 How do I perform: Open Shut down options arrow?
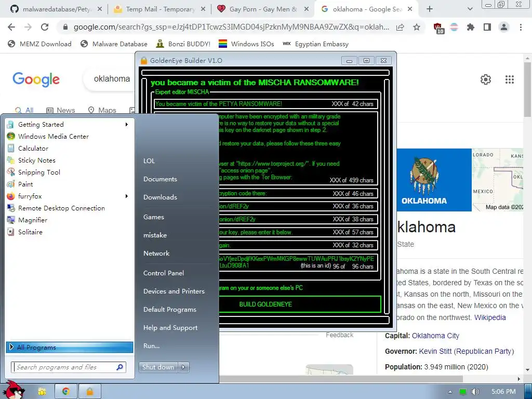[183, 367]
